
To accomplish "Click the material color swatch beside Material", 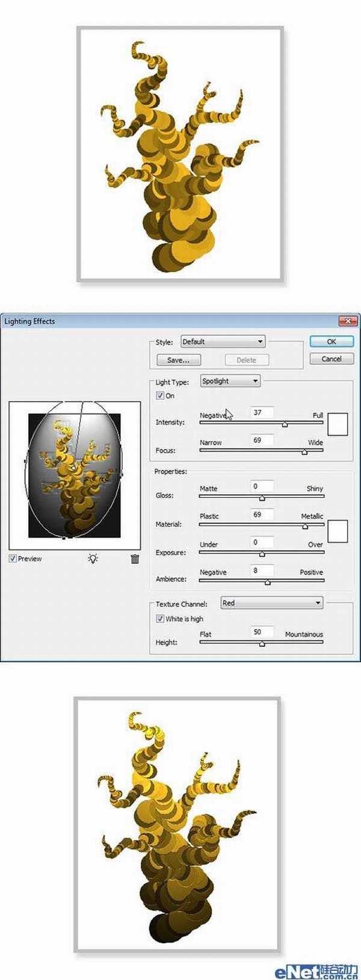I will pyautogui.click(x=338, y=531).
